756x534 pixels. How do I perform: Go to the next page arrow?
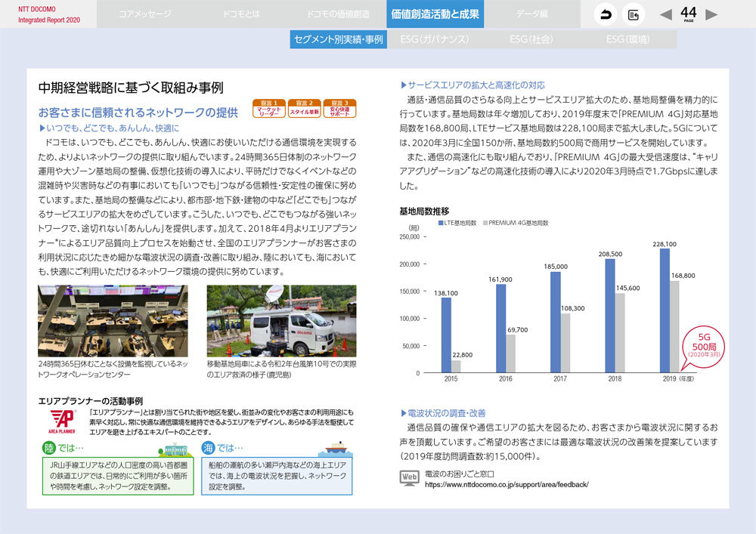711,14
